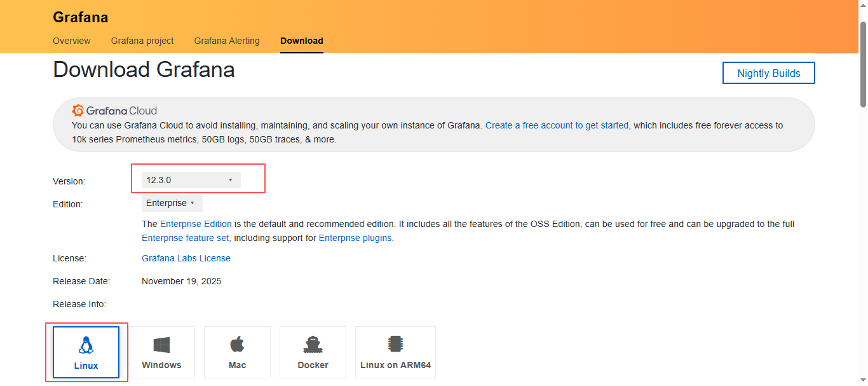The height and width of the screenshot is (386, 868).
Task: Choose the Linux on ARM64 tile
Action: pos(395,352)
